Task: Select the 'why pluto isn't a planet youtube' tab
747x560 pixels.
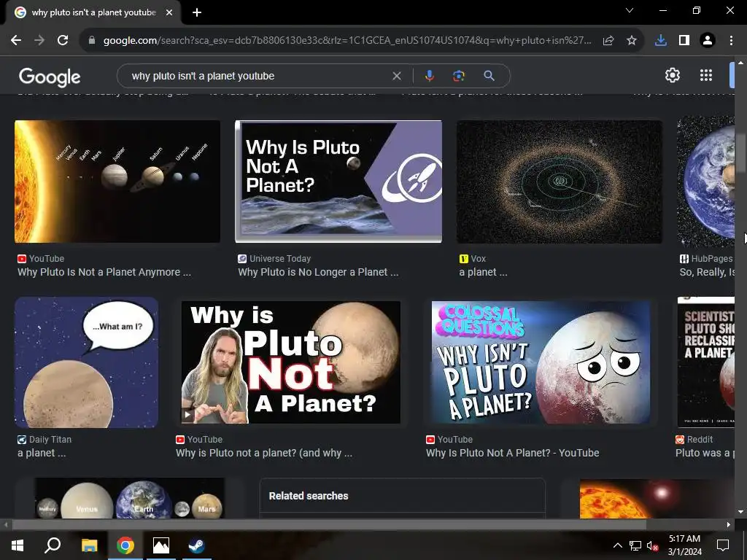Action: pos(93,12)
